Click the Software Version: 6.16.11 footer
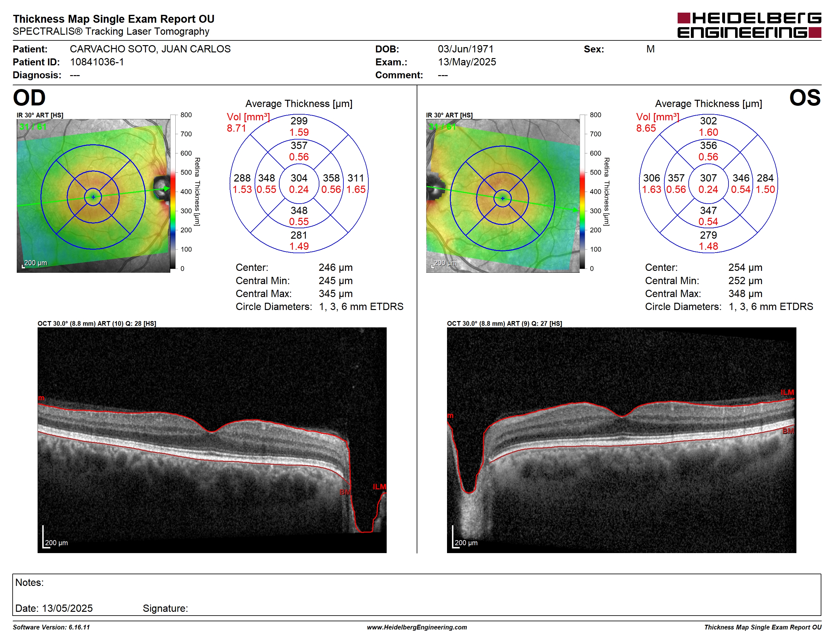The height and width of the screenshot is (644, 834). pos(51,627)
